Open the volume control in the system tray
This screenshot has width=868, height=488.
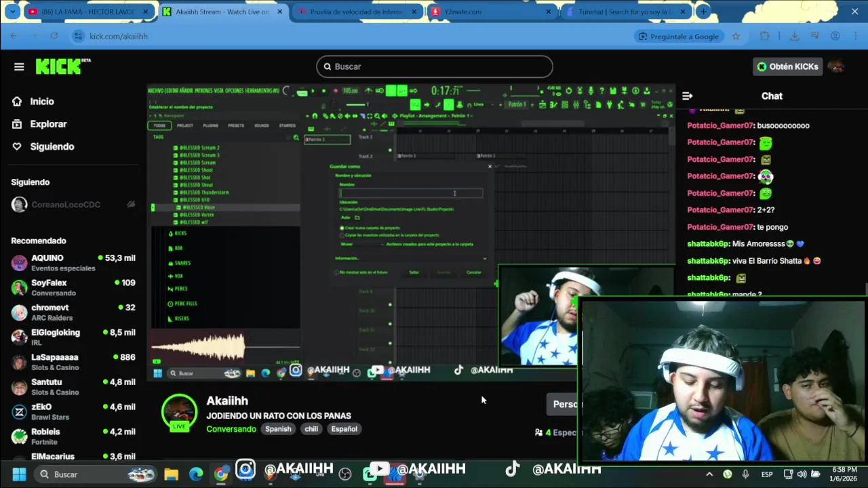tap(802, 474)
